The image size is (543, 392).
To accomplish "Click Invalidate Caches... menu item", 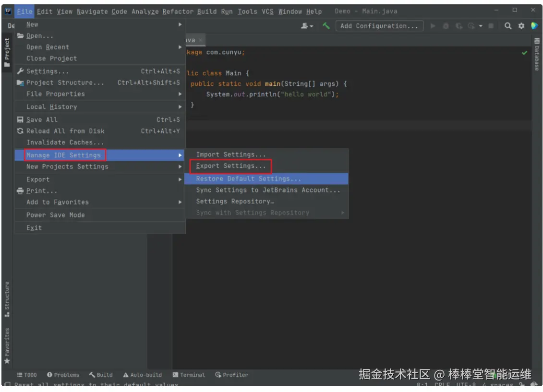I will [x=100, y=143].
